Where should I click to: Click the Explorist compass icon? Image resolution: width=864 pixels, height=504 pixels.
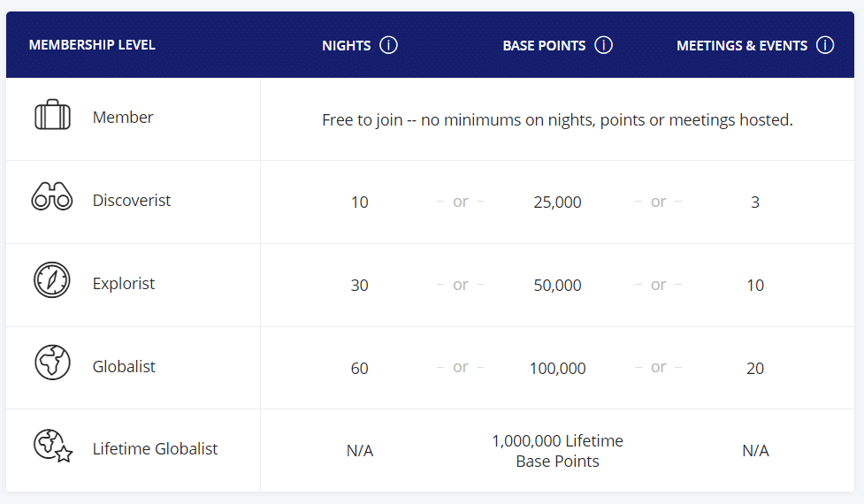click(x=52, y=281)
